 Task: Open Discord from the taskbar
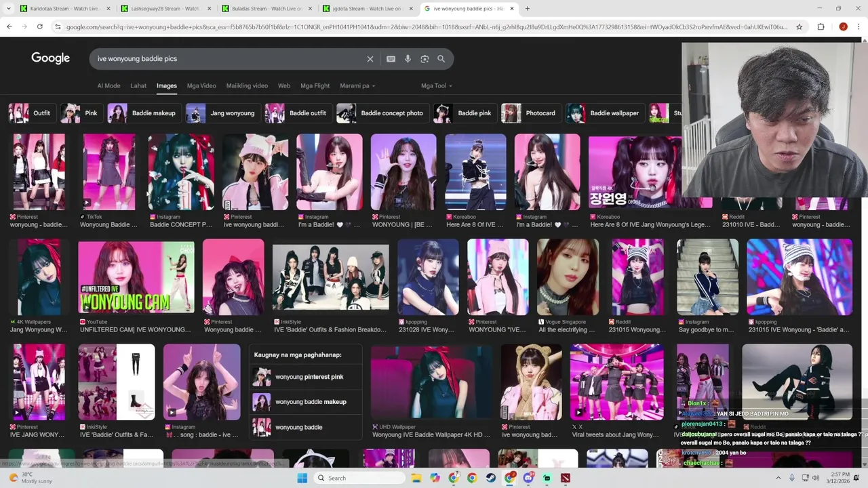pyautogui.click(x=528, y=478)
